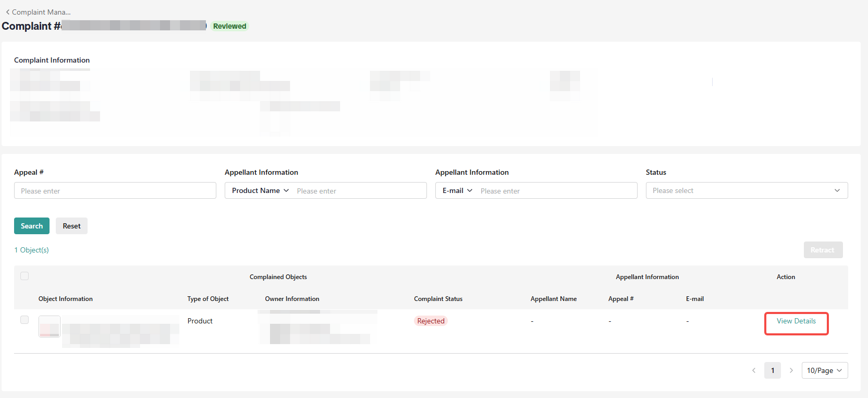Check the Product row checkbox
This screenshot has width=868, height=398.
pos(25,320)
